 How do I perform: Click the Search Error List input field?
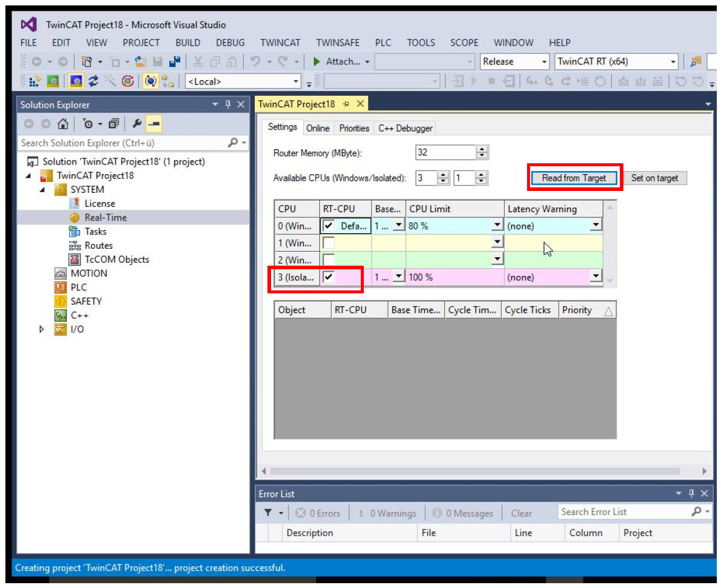tap(623, 512)
